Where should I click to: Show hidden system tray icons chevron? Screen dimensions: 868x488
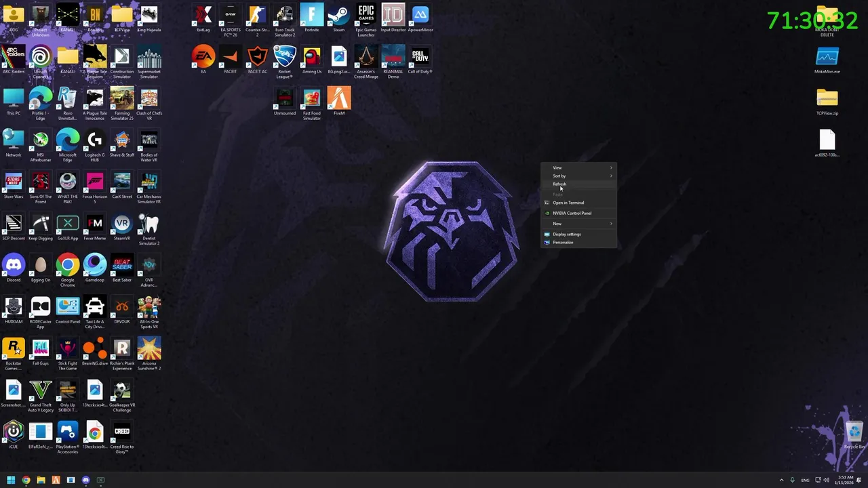click(781, 480)
